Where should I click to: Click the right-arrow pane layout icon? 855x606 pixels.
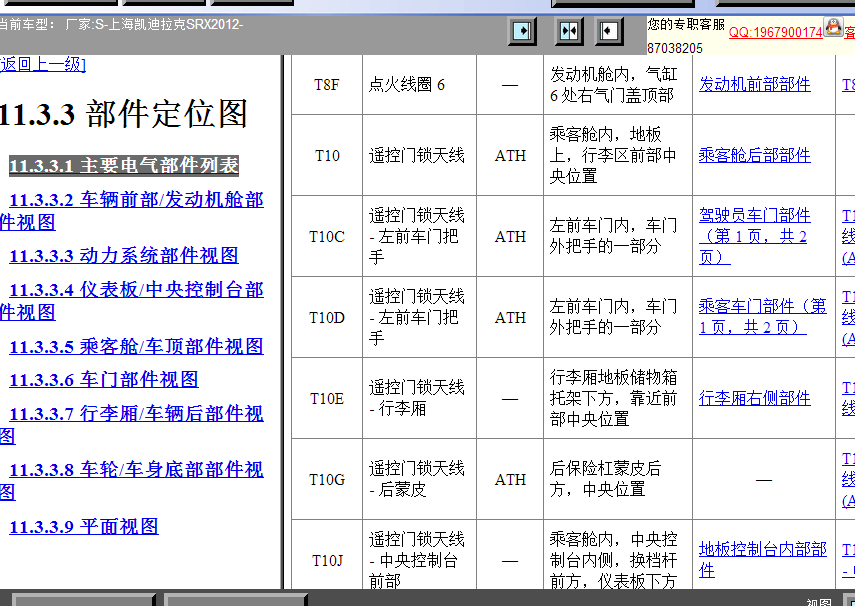tap(522, 31)
